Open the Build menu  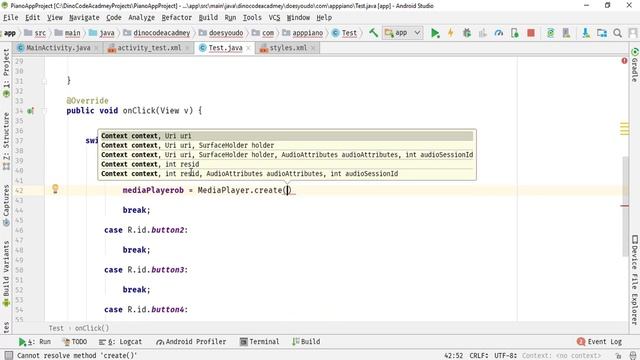(x=208, y=18)
